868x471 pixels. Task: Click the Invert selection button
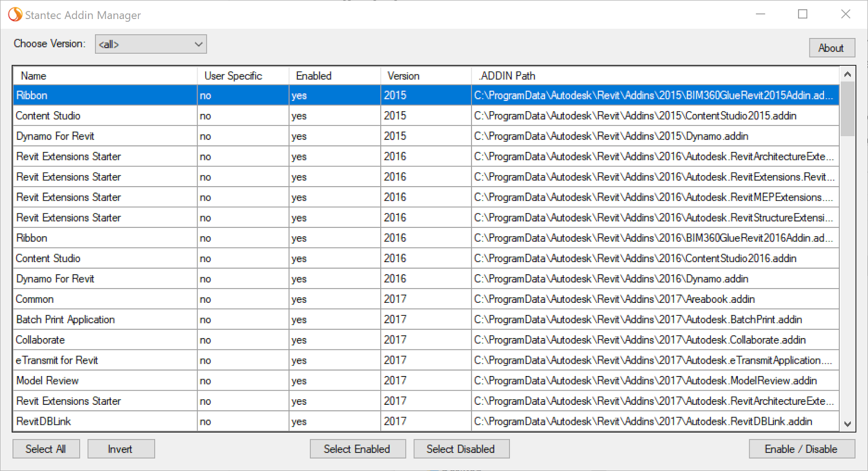click(121, 449)
